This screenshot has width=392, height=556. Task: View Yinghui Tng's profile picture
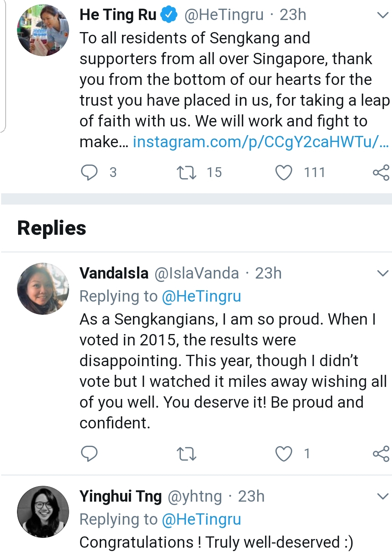43,511
